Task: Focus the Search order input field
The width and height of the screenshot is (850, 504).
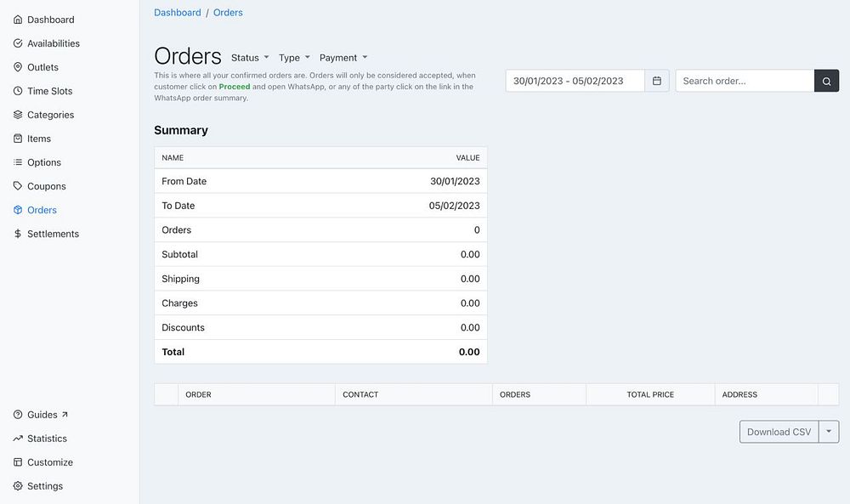Action: [745, 81]
